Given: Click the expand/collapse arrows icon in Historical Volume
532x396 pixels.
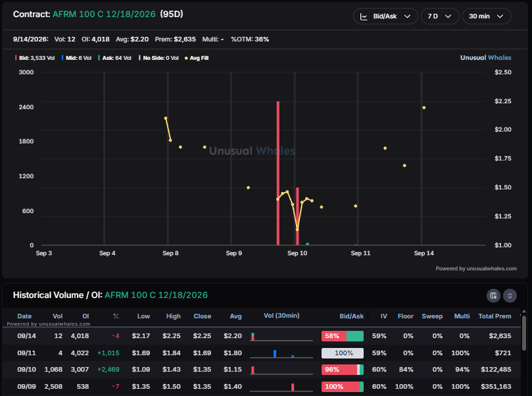Looking at the screenshot, I should (510, 295).
